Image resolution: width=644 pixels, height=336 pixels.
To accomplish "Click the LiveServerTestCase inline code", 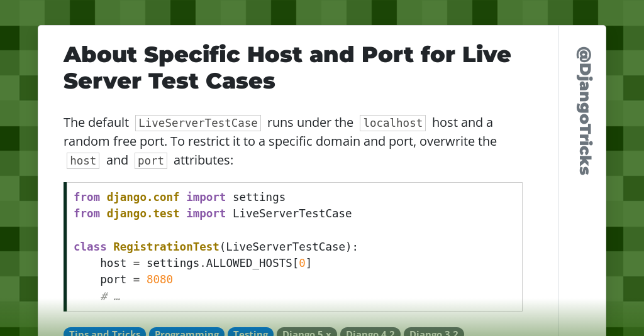I will point(198,123).
